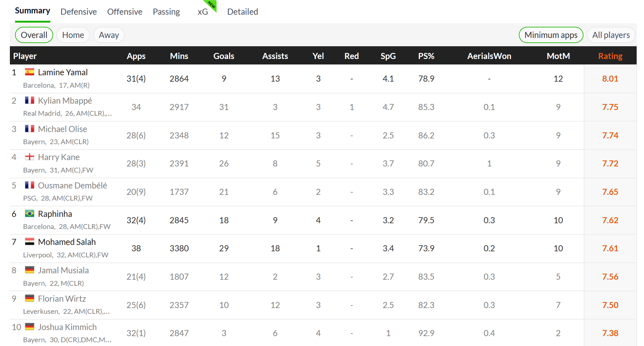The height and width of the screenshot is (346, 644).
Task: Open the Defensive statistics tab
Action: click(x=79, y=12)
